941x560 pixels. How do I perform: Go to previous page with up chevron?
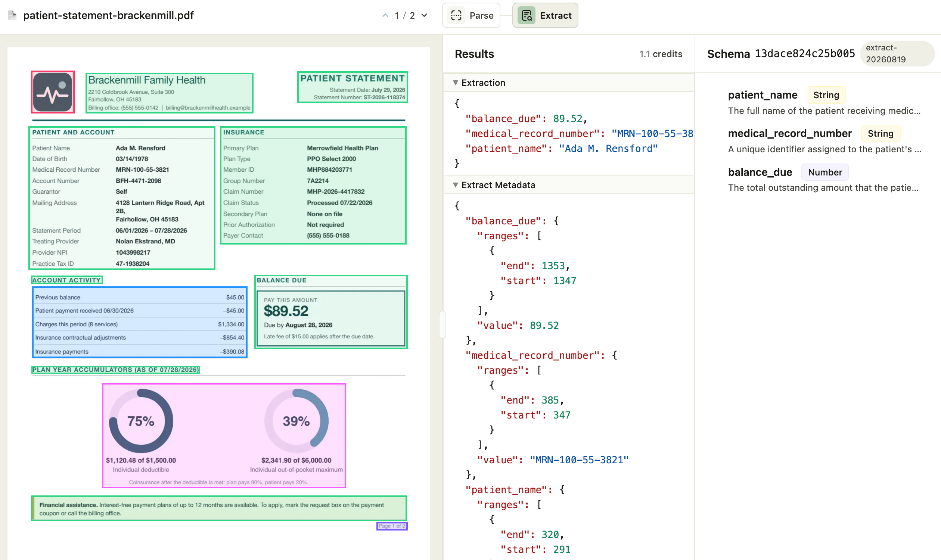coord(385,15)
